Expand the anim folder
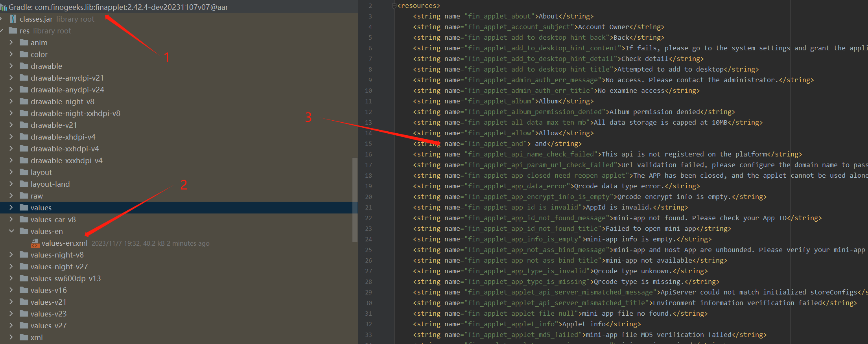Viewport: 868px width, 344px height. (11, 42)
